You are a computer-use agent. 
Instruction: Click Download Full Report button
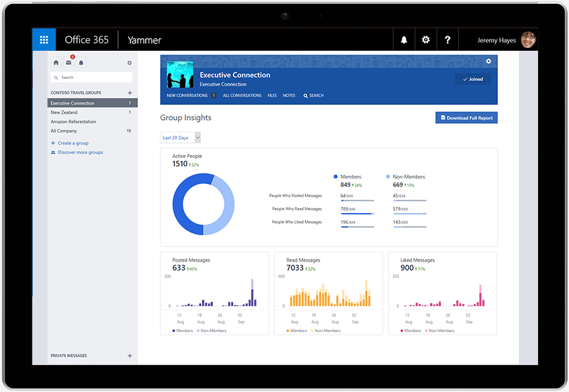[x=466, y=118]
